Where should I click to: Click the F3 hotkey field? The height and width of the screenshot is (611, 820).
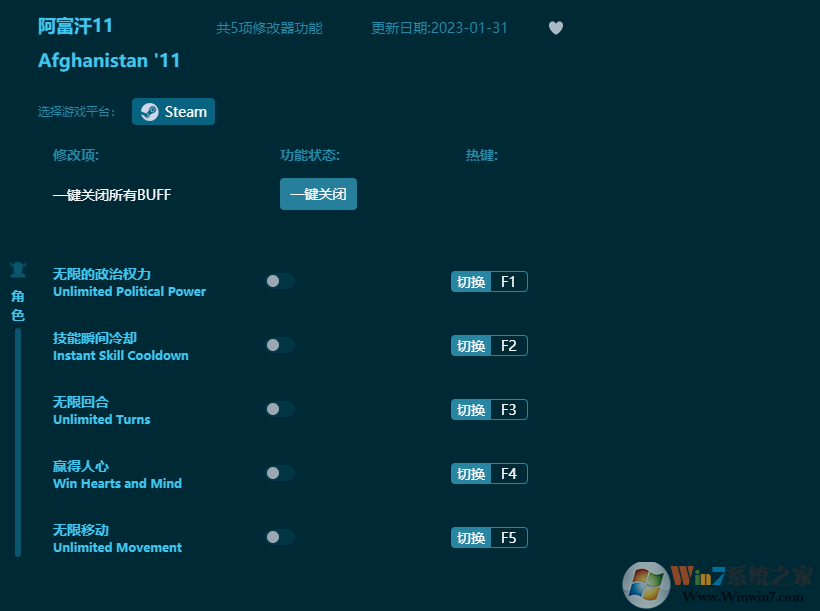click(509, 410)
